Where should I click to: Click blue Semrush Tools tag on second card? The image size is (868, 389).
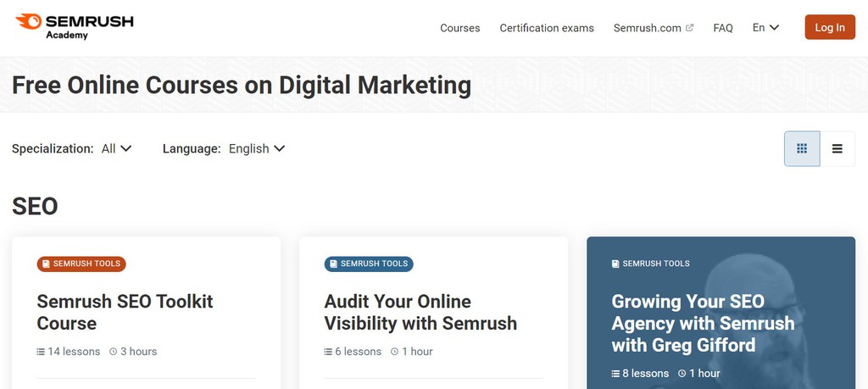tap(369, 264)
